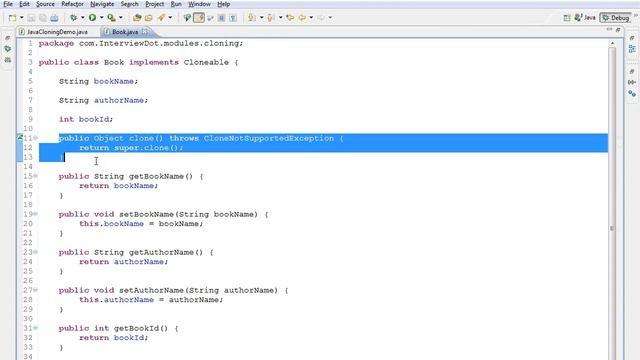
Task: Toggle Mark Occurrences highlighted toolbar button
Action: 199,18
